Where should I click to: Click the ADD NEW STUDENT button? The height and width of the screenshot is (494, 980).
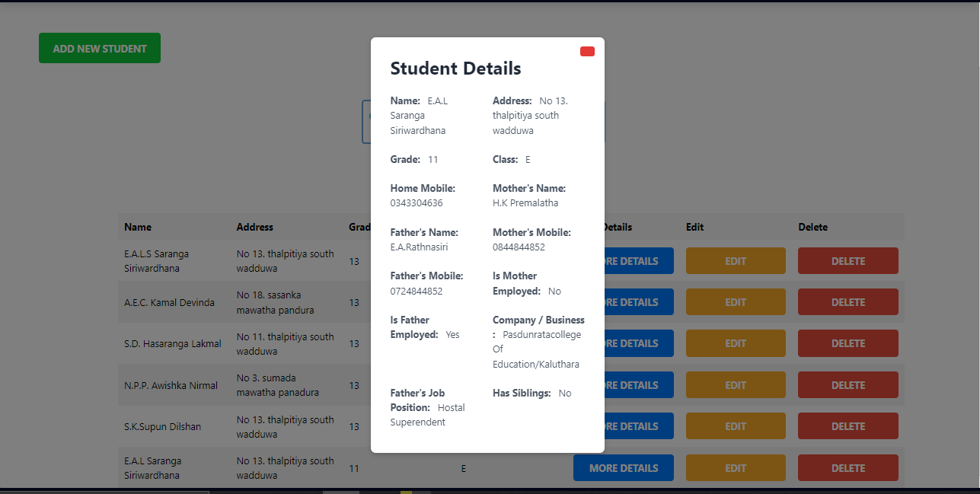[99, 47]
